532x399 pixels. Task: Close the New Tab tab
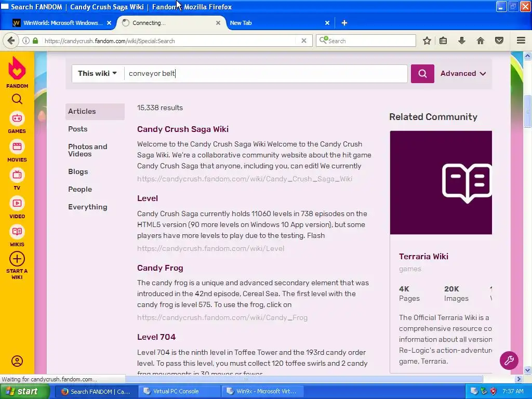click(327, 23)
